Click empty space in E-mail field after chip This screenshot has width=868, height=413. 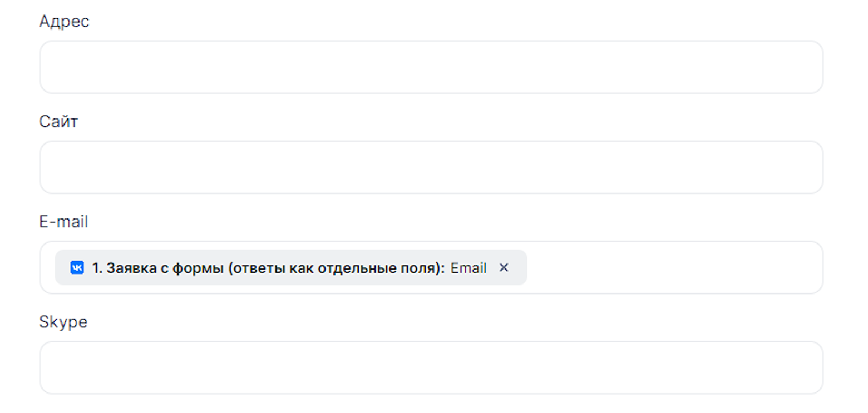pyautogui.click(x=668, y=268)
